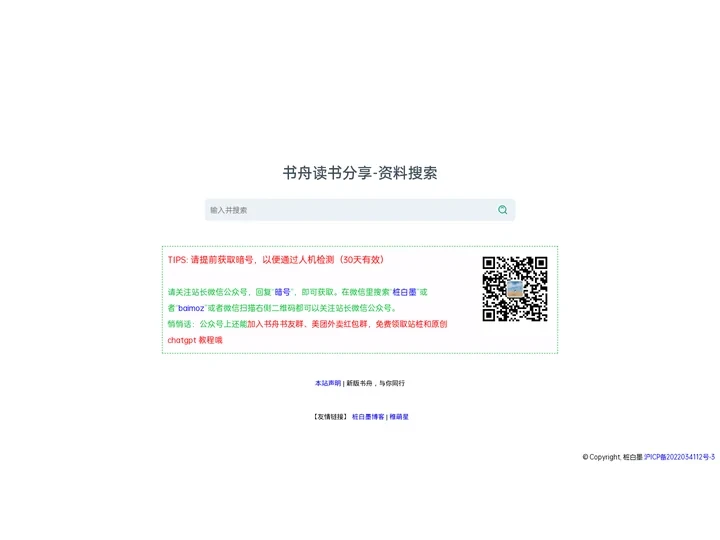This screenshot has height=540, width=720.
Task: Open the 椎萌星 friendly link
Action: point(399,417)
